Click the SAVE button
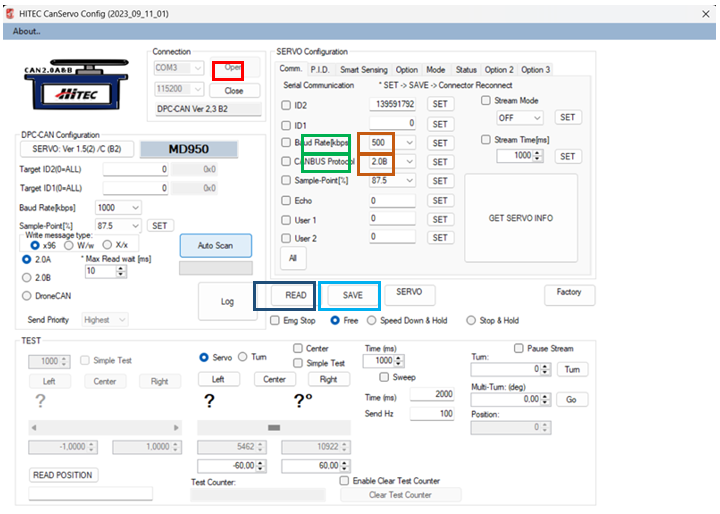Viewport: 720px width, 514px height. coord(353,296)
